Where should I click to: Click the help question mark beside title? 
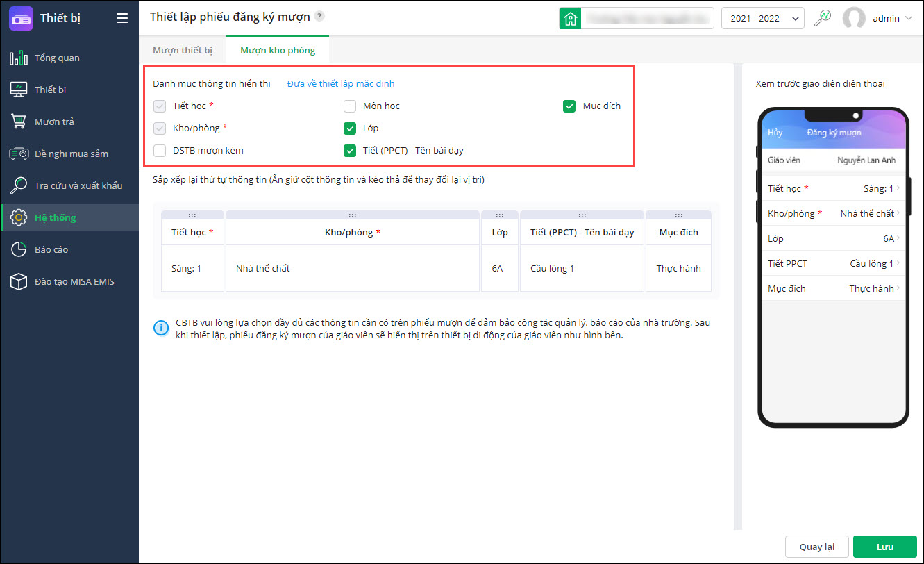tap(319, 17)
